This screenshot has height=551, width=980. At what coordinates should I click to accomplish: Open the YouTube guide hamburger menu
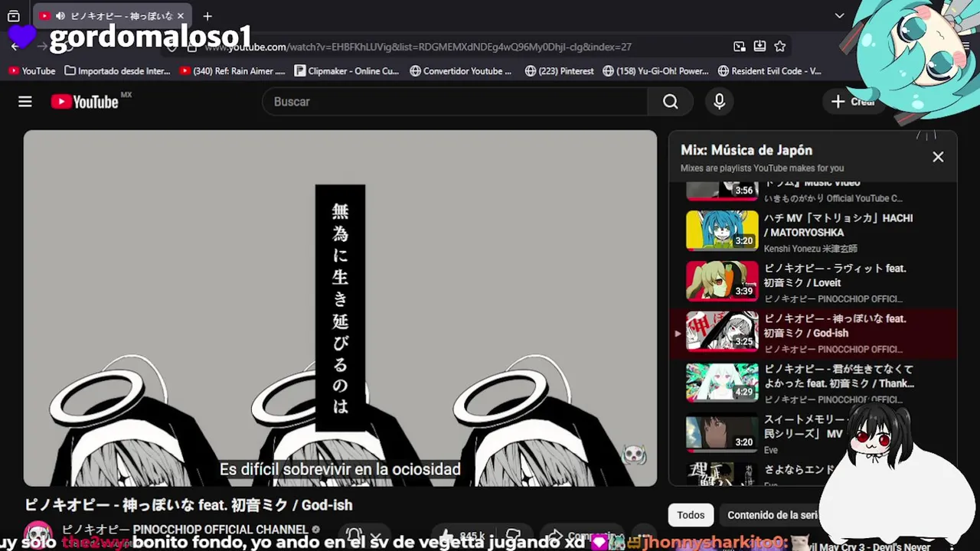click(x=25, y=102)
